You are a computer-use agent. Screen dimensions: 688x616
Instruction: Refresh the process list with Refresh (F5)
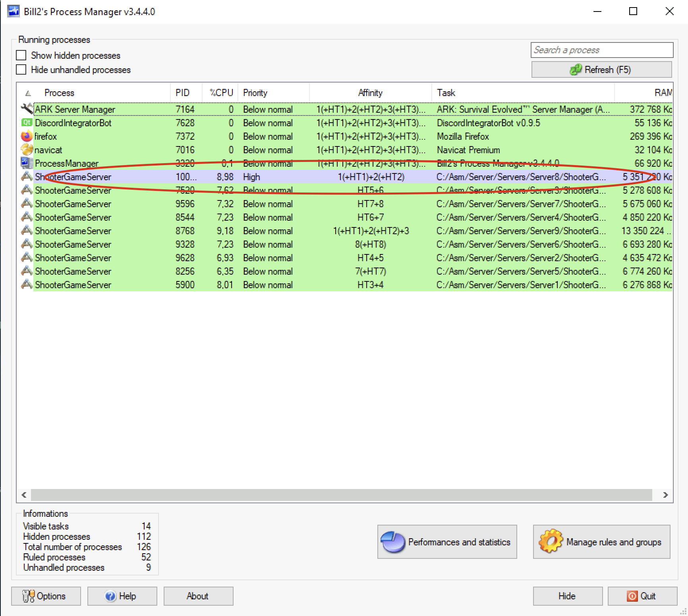click(602, 69)
